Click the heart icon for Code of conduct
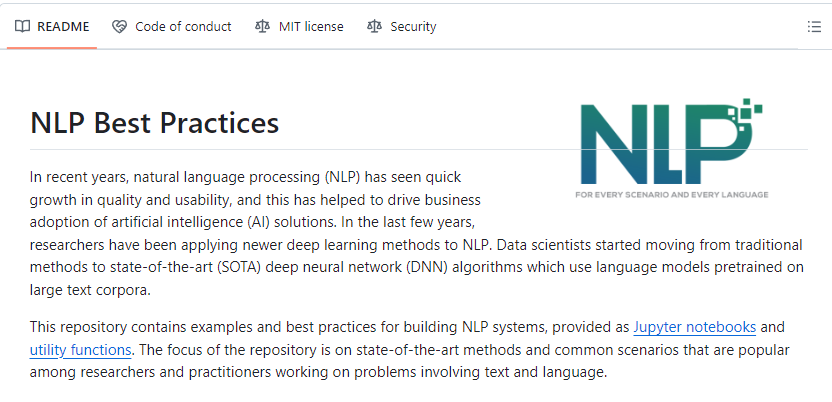Viewport: 832px width, 402px height. coord(119,27)
